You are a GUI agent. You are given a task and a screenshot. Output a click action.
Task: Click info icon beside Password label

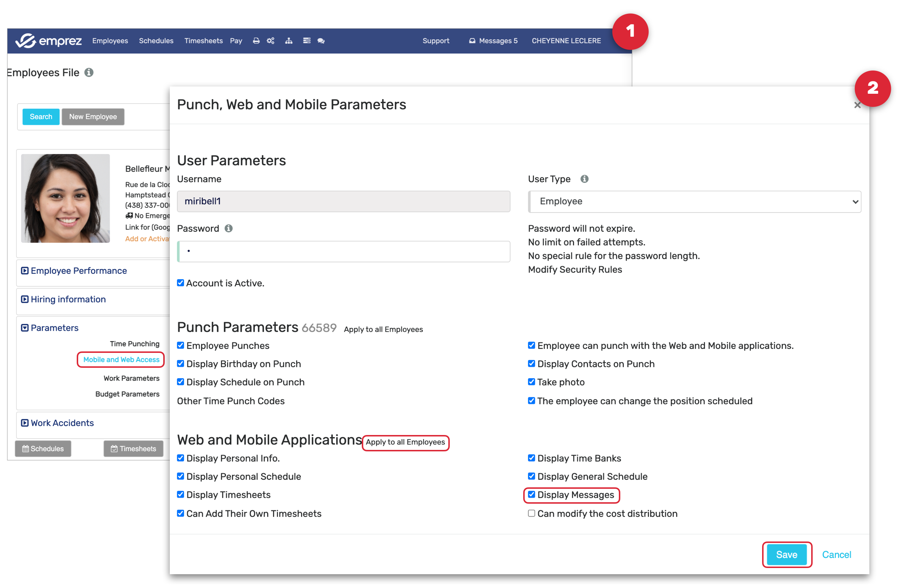(x=228, y=229)
